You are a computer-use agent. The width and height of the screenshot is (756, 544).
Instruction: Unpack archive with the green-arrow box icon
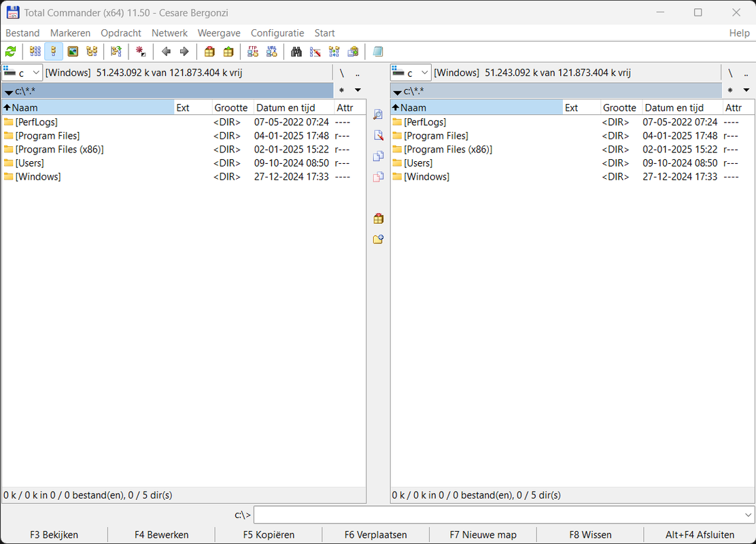(x=228, y=52)
